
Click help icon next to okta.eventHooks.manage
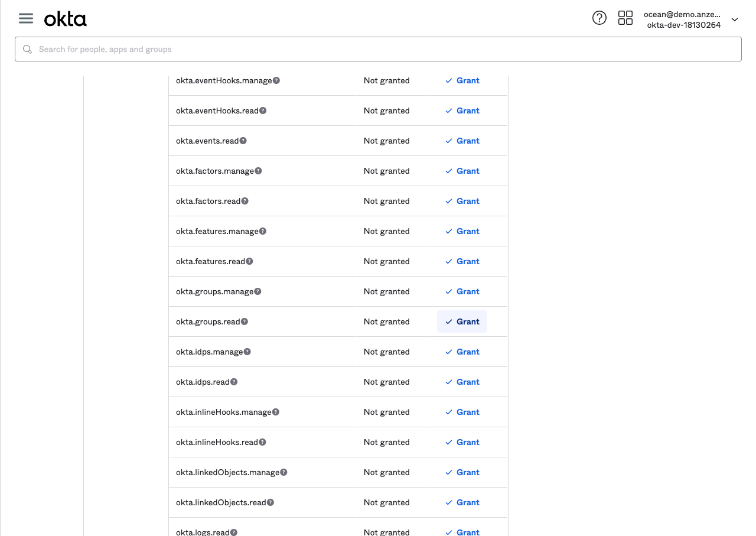click(276, 80)
